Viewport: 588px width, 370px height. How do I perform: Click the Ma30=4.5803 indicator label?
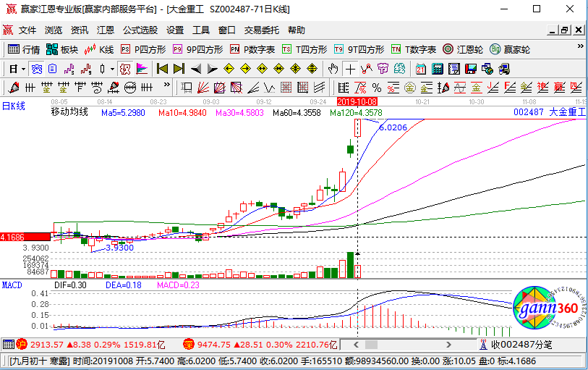coord(239,112)
